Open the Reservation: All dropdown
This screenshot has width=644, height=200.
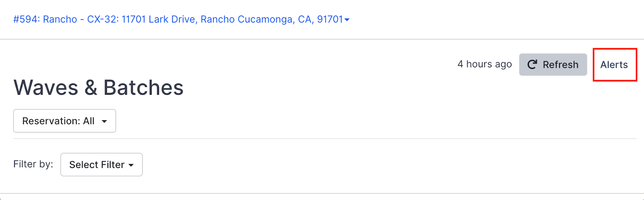(64, 121)
